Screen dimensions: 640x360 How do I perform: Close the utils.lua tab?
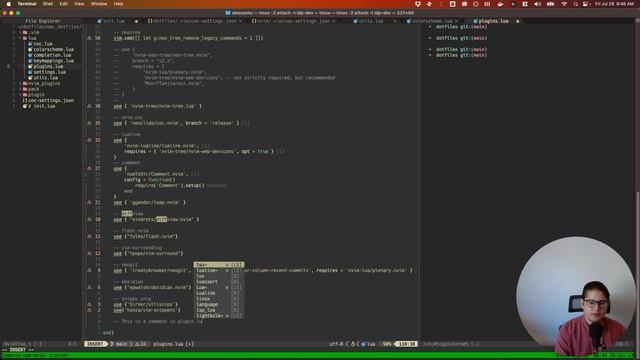395,21
